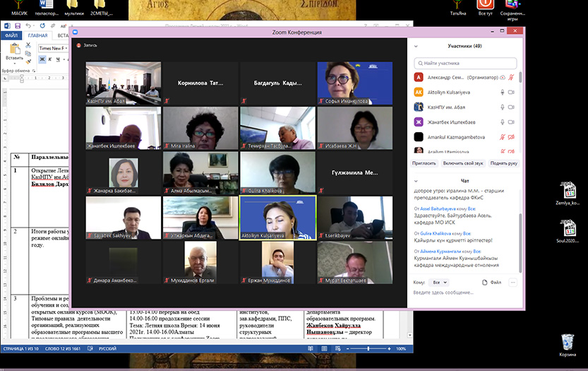This screenshot has width=588, height=371.
Task: Click Жанатбек Ишпекбаев's camera icon
Action: pyautogui.click(x=513, y=122)
